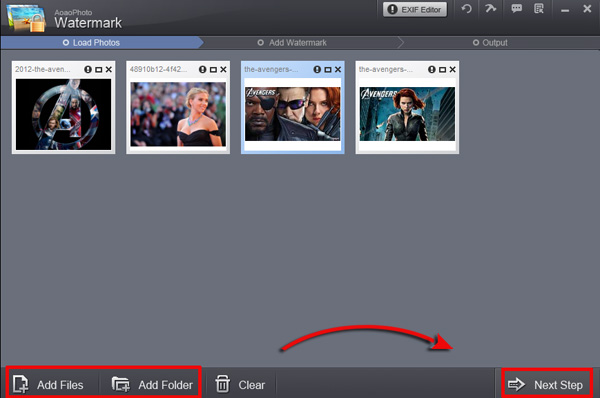Remove the 48910b12-4f42... photo

coord(223,69)
